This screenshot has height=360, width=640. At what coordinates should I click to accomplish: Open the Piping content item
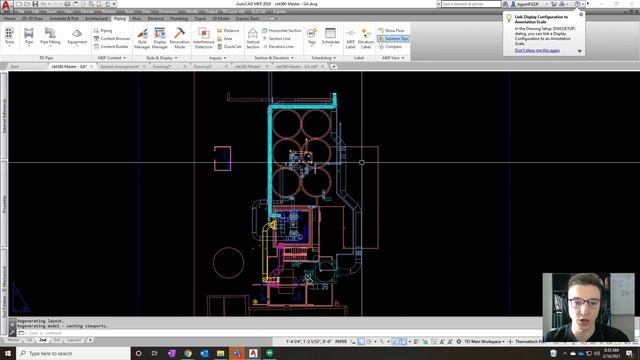coord(103,31)
